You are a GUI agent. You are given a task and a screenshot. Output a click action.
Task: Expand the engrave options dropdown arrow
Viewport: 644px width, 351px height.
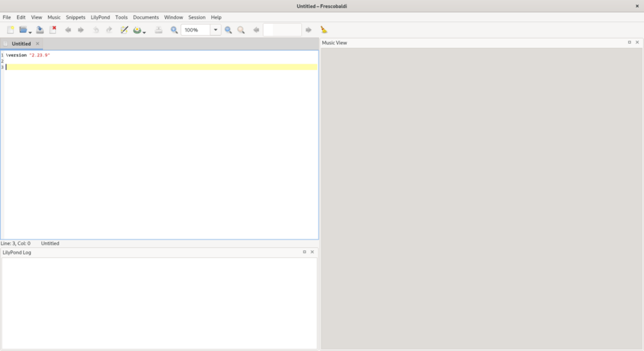coord(145,31)
